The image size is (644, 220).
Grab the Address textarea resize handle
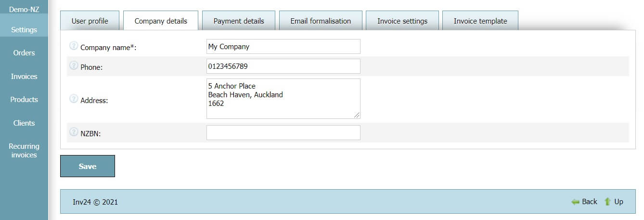(x=357, y=115)
